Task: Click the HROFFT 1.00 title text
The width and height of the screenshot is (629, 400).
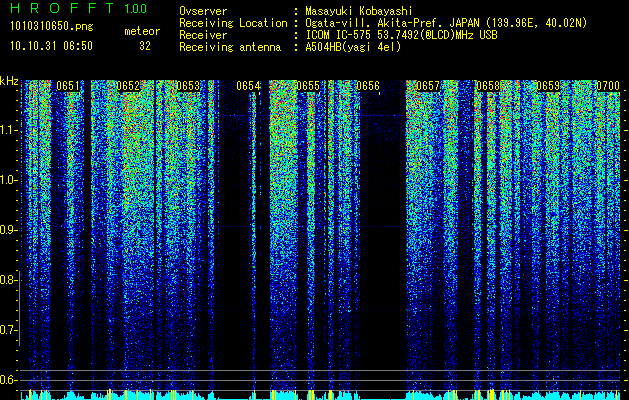Action: click(x=79, y=8)
